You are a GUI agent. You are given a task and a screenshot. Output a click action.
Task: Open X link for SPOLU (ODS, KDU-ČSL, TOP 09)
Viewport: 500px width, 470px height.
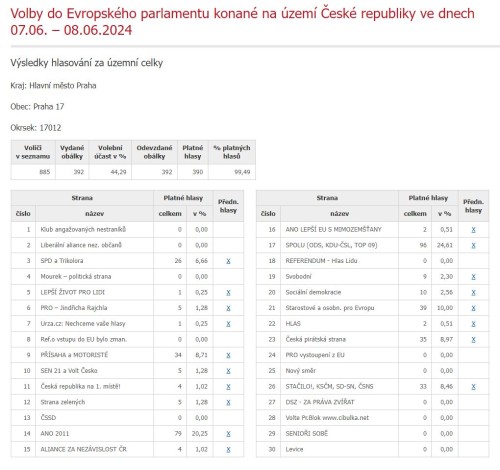[x=473, y=245]
